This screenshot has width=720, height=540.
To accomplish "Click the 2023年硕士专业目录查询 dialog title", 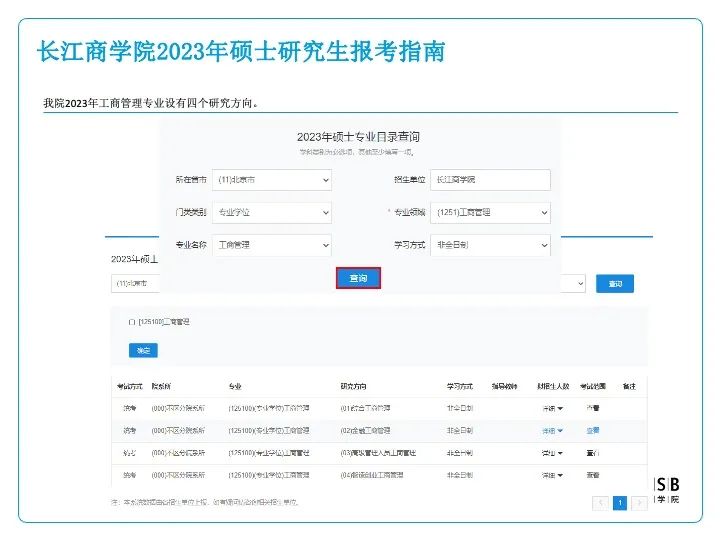I will coord(358,137).
